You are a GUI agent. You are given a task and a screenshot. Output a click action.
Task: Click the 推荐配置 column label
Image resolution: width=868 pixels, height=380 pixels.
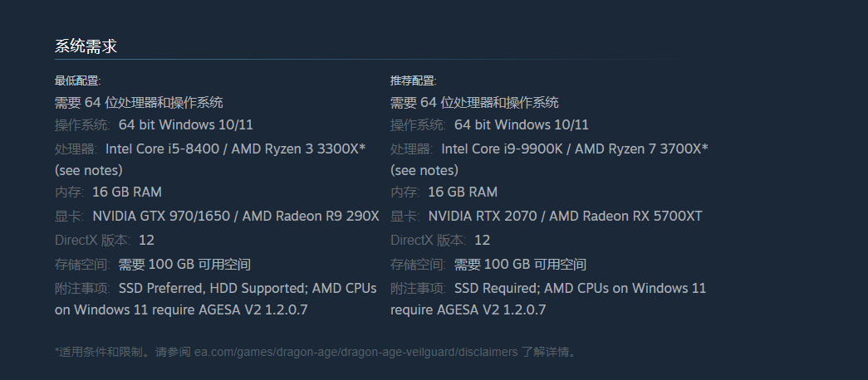pos(413,80)
